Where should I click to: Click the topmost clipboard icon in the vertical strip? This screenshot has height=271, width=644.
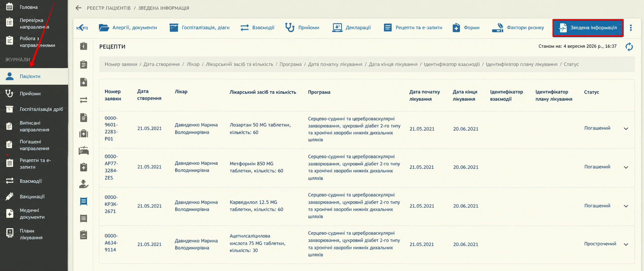(84, 46)
